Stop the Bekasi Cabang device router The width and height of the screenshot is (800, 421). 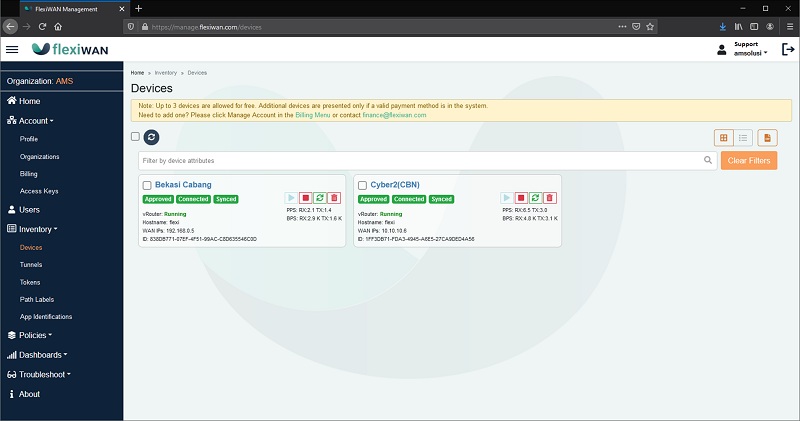point(305,198)
